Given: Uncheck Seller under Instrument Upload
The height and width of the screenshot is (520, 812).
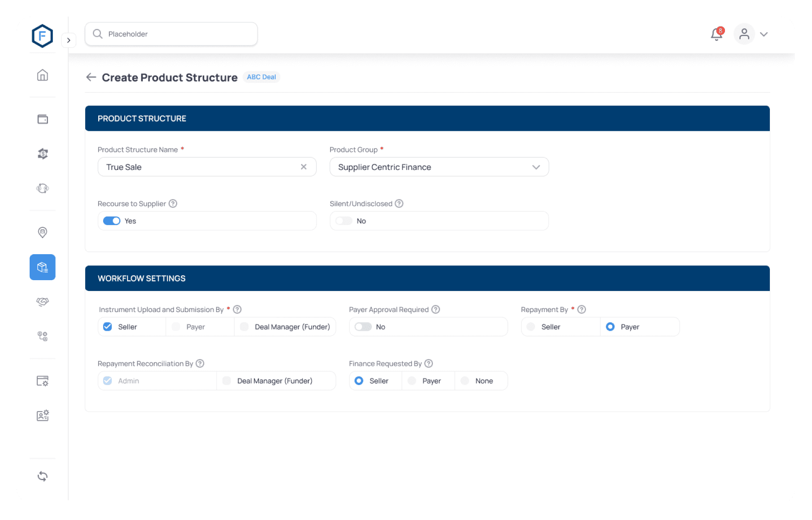Looking at the screenshot, I should 108,327.
